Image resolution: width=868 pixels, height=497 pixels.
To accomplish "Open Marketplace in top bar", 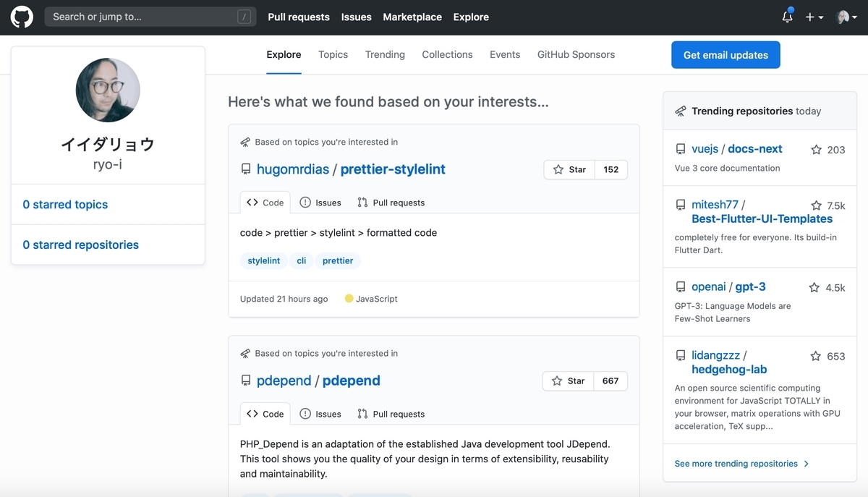I will [412, 17].
